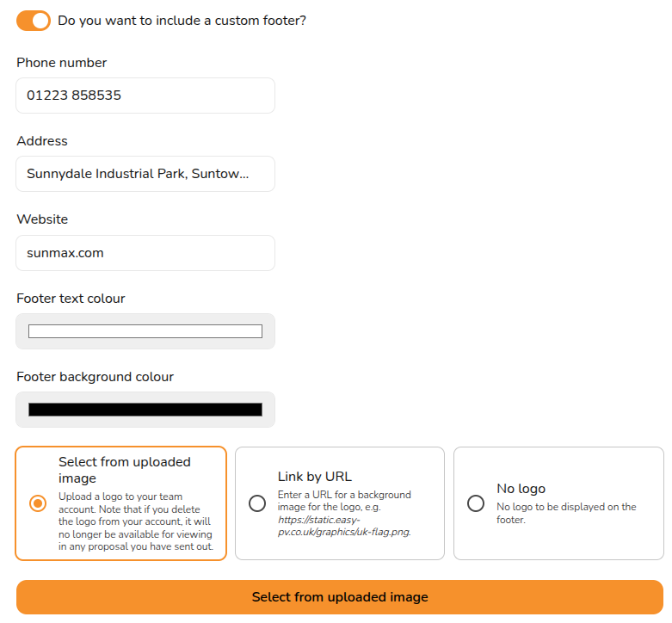Select the Link by URL radio button
This screenshot has width=672, height=623.
point(257,503)
